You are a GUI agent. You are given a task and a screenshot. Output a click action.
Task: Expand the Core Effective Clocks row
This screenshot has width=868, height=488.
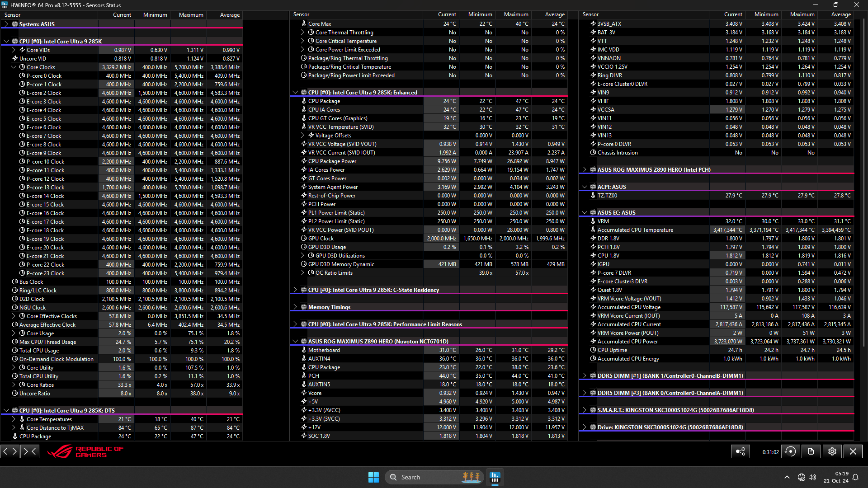click(x=14, y=316)
